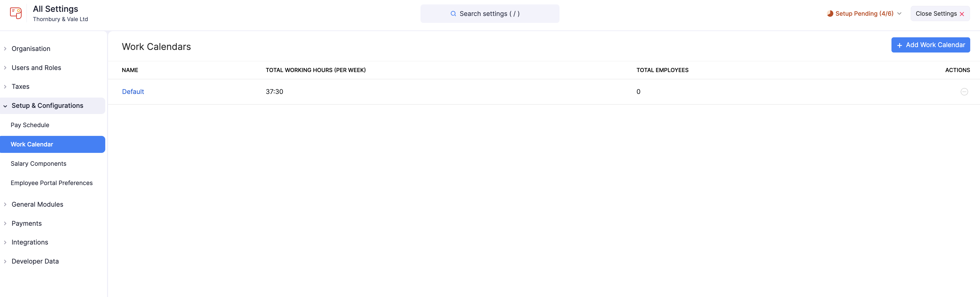
Task: Click the plus icon in Add Work Calendar
Action: (899, 45)
